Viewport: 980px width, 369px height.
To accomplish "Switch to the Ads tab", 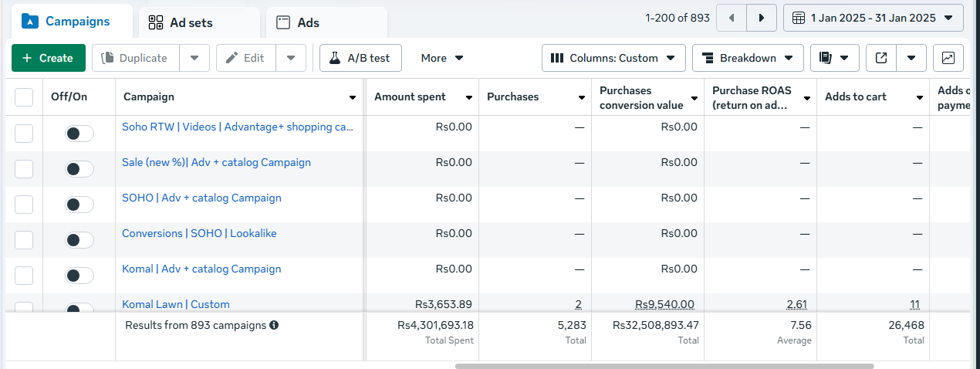I will click(326, 22).
